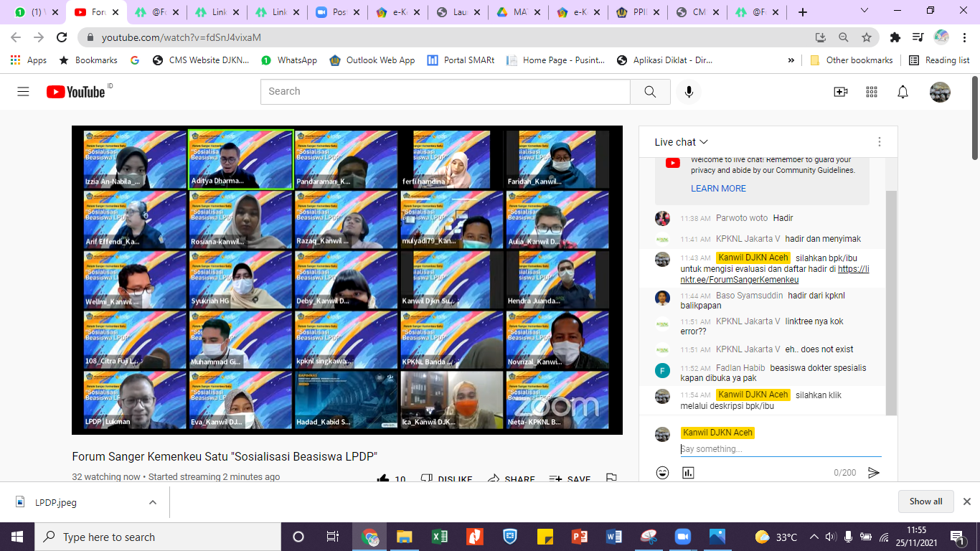980x551 pixels.
Task: Click the poll icon in chat
Action: click(688, 473)
